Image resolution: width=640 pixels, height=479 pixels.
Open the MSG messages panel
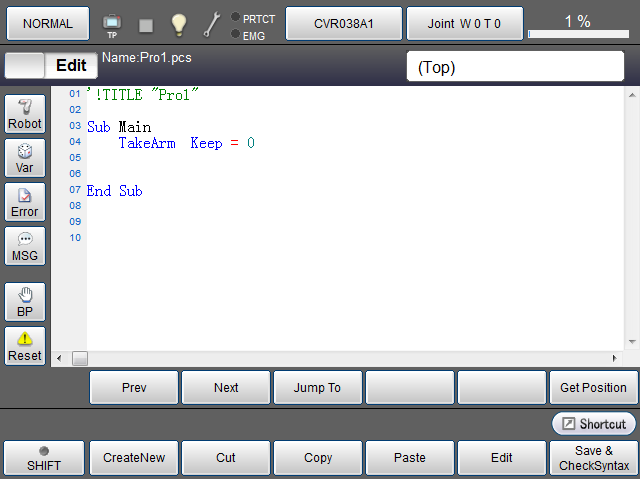coord(25,247)
